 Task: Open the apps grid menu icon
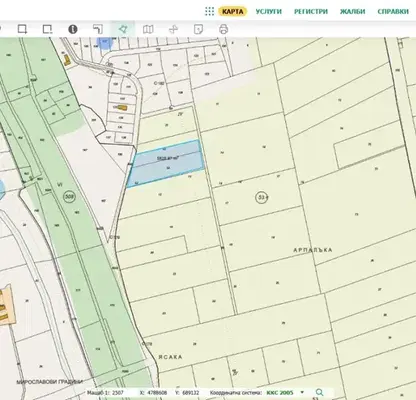pyautogui.click(x=209, y=11)
